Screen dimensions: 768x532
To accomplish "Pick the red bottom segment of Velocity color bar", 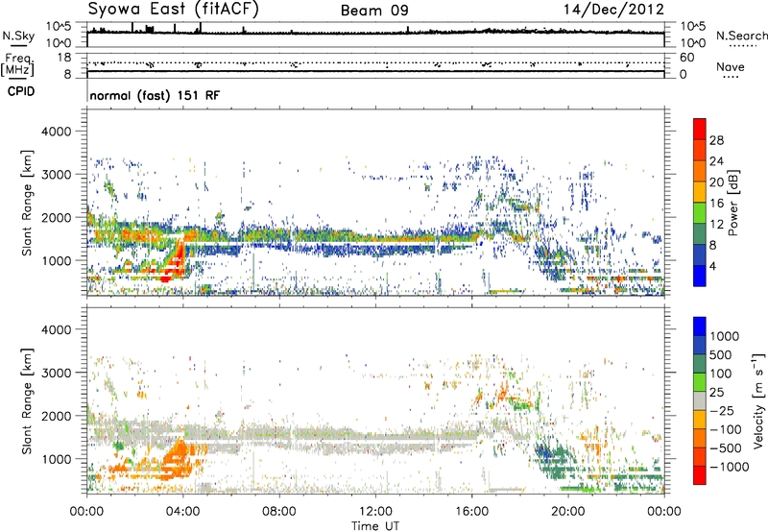I will coord(700,475).
